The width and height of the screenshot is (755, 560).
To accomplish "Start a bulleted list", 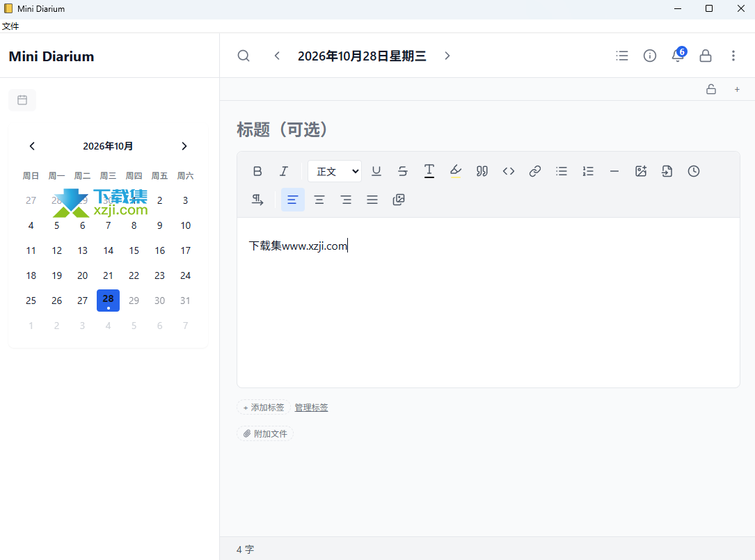I will 562,171.
